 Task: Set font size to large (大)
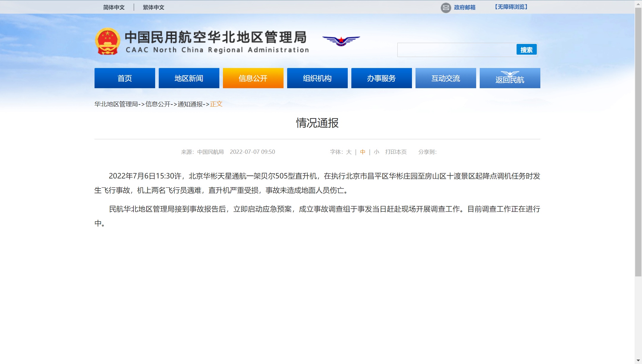tap(349, 152)
